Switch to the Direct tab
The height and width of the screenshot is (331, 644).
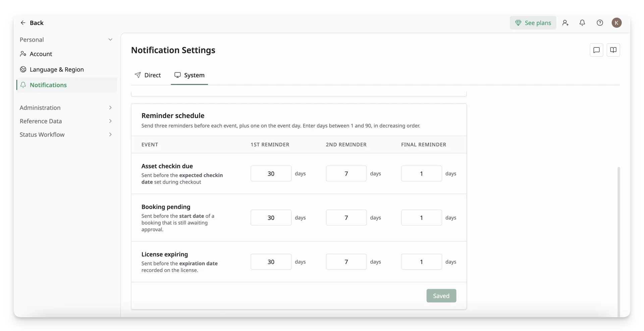point(148,75)
